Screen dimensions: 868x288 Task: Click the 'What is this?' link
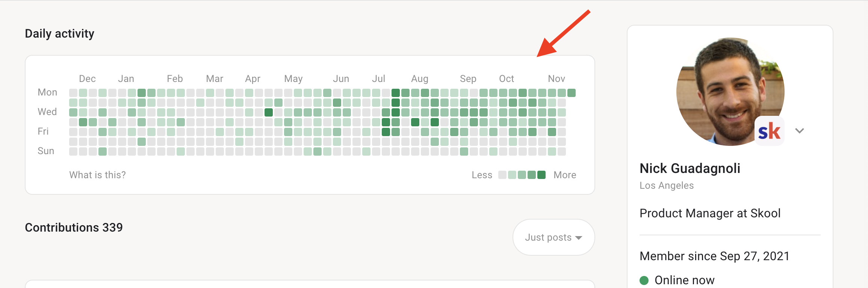pos(98,174)
